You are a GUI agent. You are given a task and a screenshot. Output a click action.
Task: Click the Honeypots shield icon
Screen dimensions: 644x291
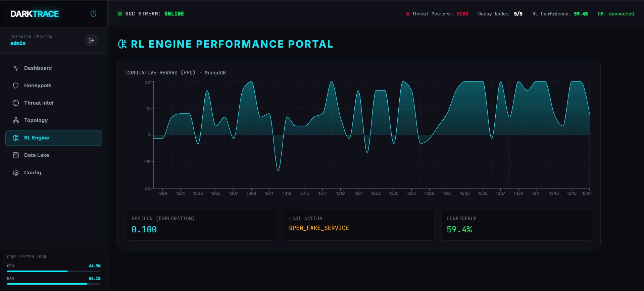[x=16, y=85]
